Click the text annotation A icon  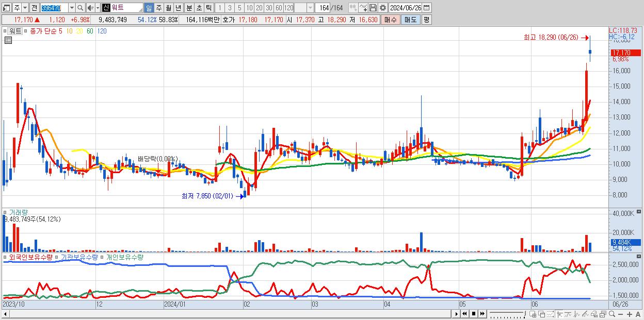pos(638,313)
